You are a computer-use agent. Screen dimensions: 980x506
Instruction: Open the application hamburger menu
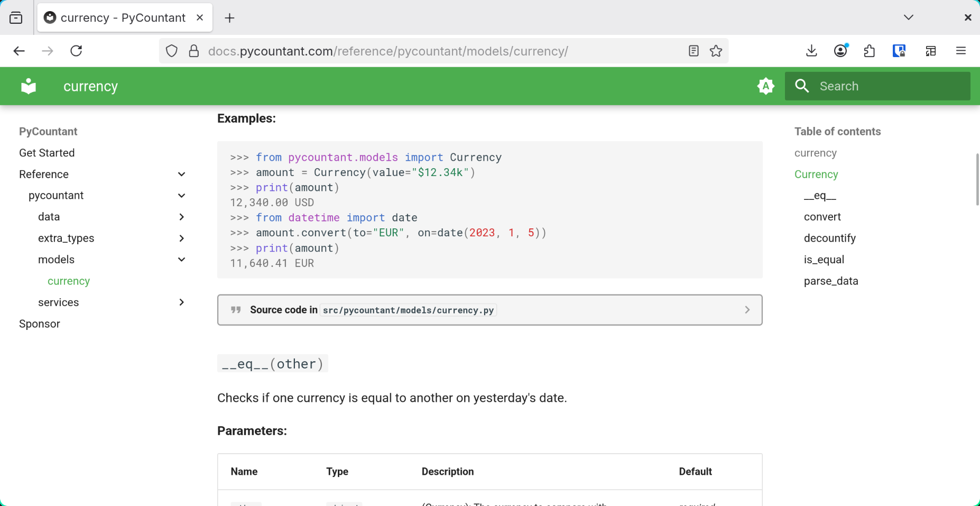tap(960, 51)
